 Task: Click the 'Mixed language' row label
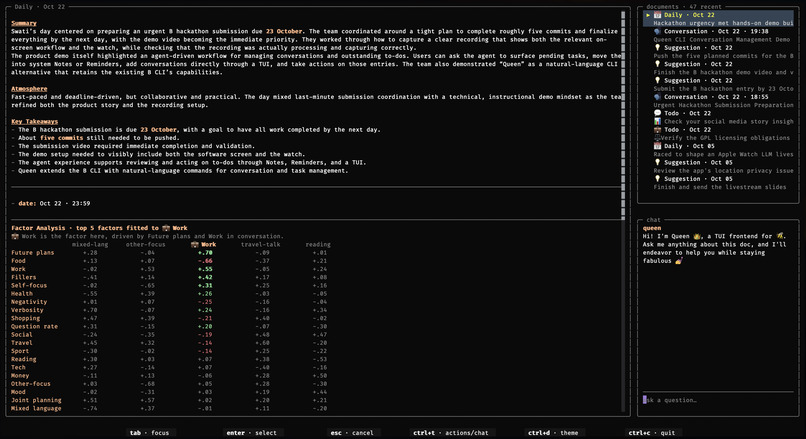point(36,409)
